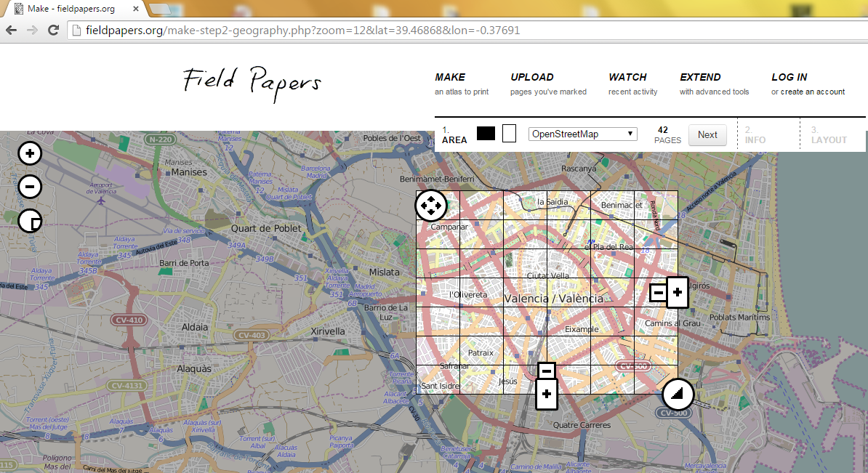Open WATCH recent activity

pyautogui.click(x=632, y=84)
